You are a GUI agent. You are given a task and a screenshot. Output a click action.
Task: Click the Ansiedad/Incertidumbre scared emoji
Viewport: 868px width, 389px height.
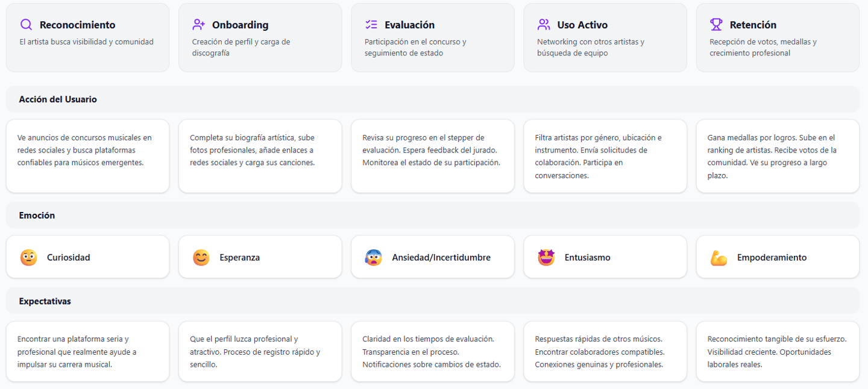[x=374, y=258]
